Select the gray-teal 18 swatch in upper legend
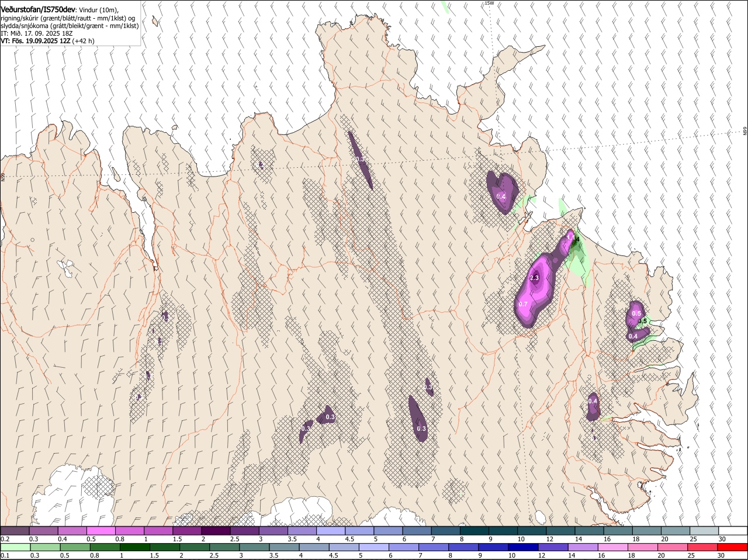The height and width of the screenshot is (560, 748). point(646,531)
